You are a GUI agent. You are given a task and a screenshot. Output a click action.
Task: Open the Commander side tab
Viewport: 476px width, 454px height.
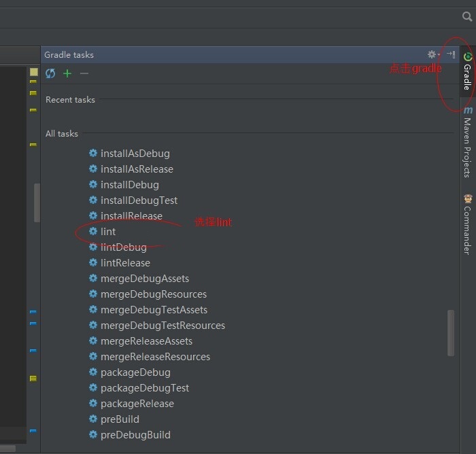pyautogui.click(x=468, y=224)
